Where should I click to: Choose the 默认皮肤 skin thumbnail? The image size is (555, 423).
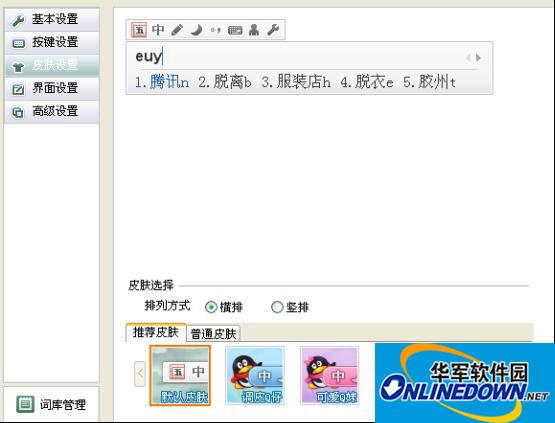point(180,375)
